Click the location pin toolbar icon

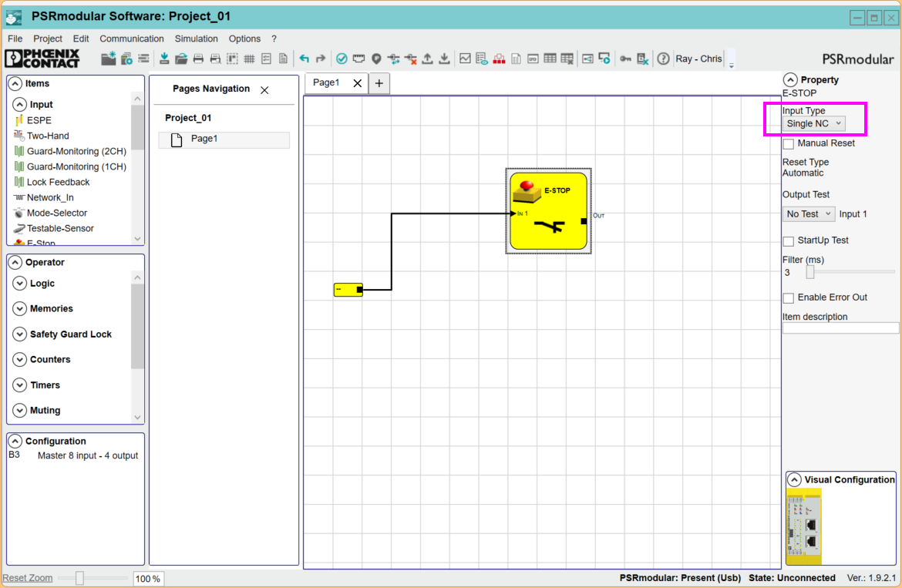pyautogui.click(x=376, y=58)
